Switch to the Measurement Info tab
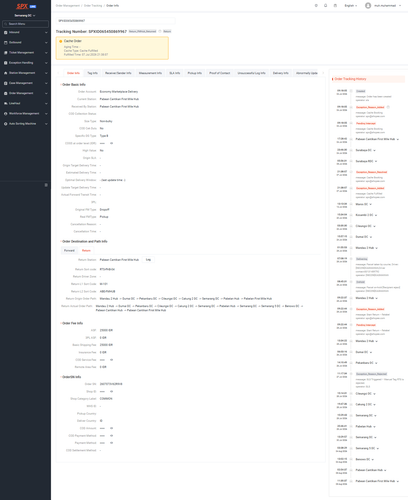 [150, 73]
